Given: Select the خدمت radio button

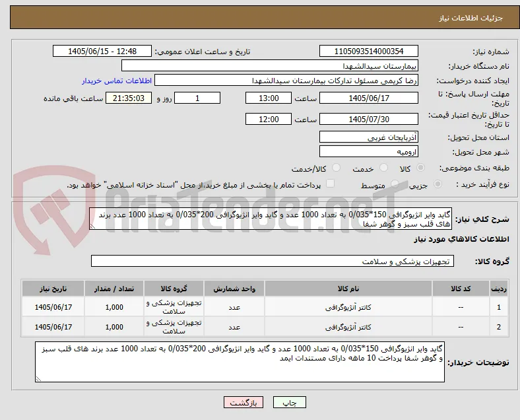Looking at the screenshot, I should point(383,168).
